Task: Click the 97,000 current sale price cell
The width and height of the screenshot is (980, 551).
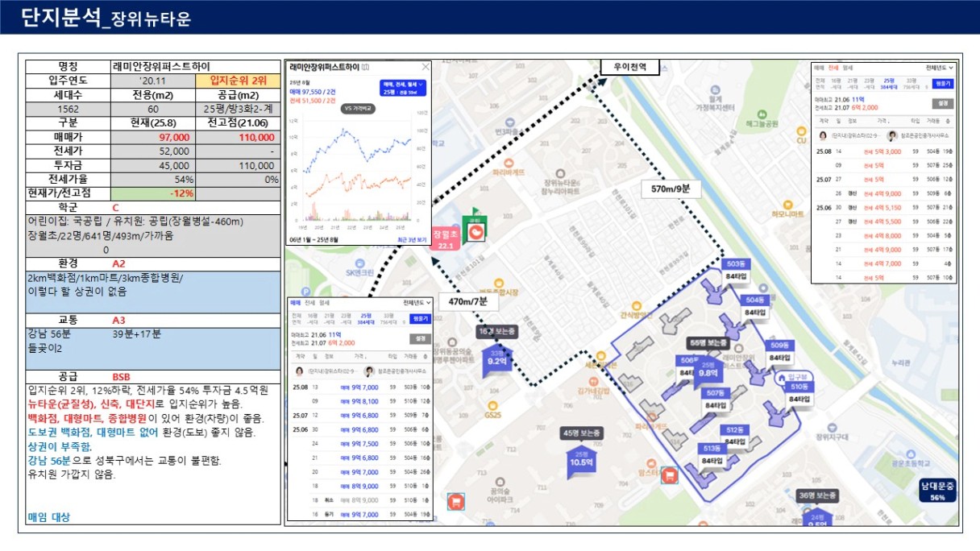Action: coord(154,138)
